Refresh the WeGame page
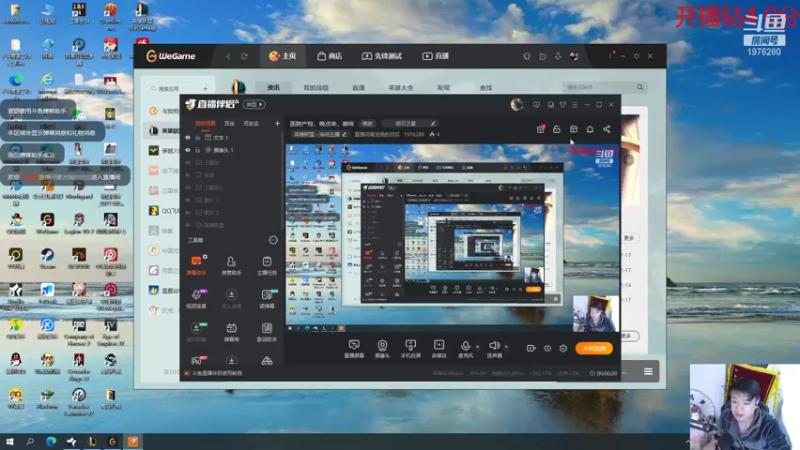This screenshot has width=800, height=450. [244, 56]
